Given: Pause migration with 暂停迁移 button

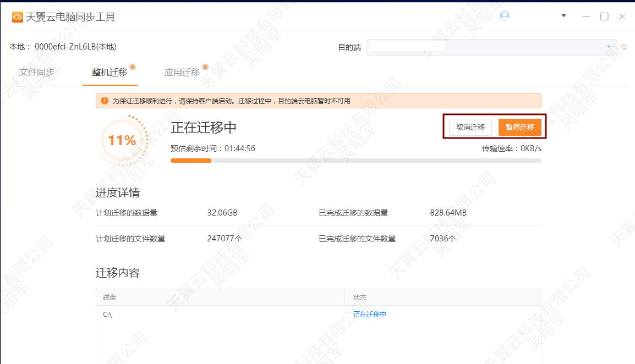Looking at the screenshot, I should [x=519, y=127].
